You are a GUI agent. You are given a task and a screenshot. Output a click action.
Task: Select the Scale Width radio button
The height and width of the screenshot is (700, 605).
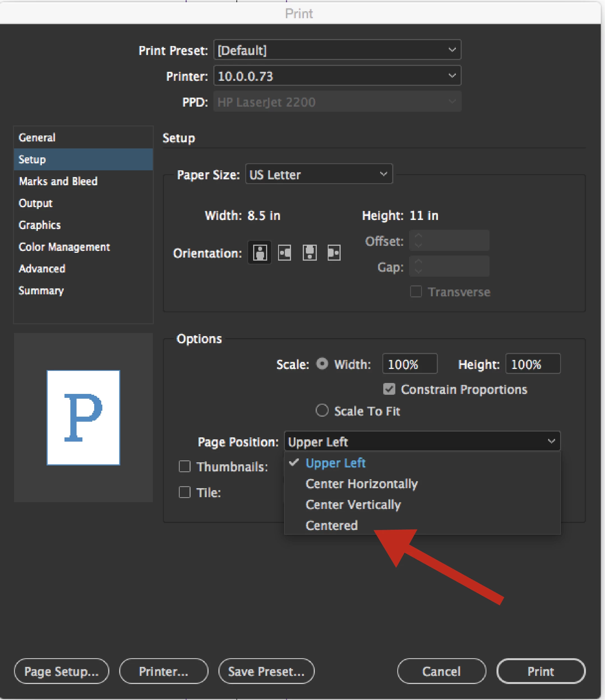coord(322,364)
